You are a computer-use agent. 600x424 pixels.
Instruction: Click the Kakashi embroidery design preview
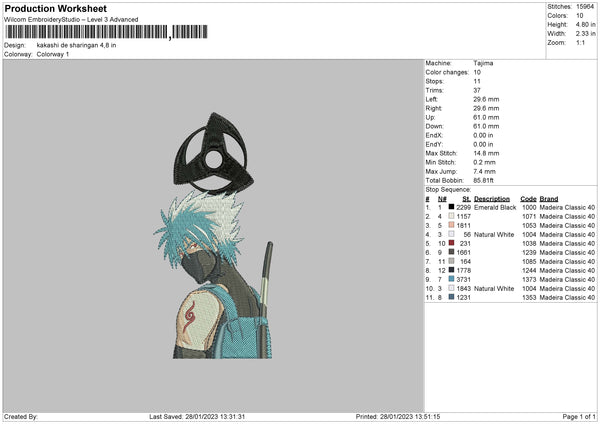(x=214, y=236)
